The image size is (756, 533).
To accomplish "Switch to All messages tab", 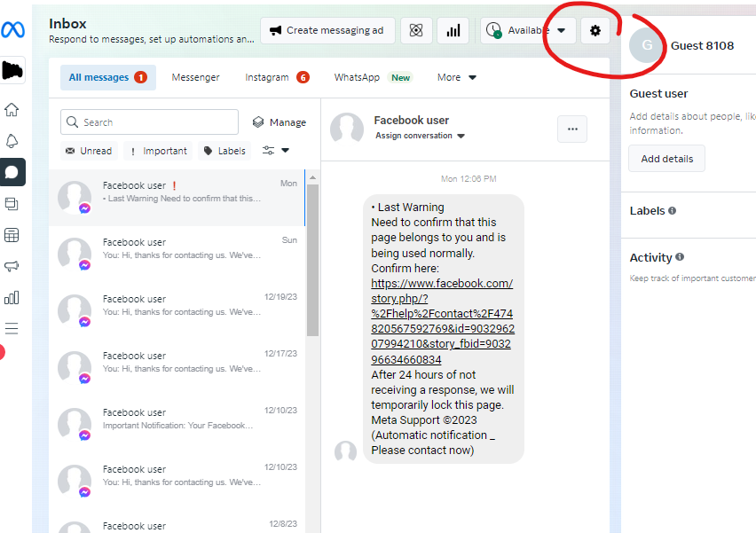I will 108,77.
